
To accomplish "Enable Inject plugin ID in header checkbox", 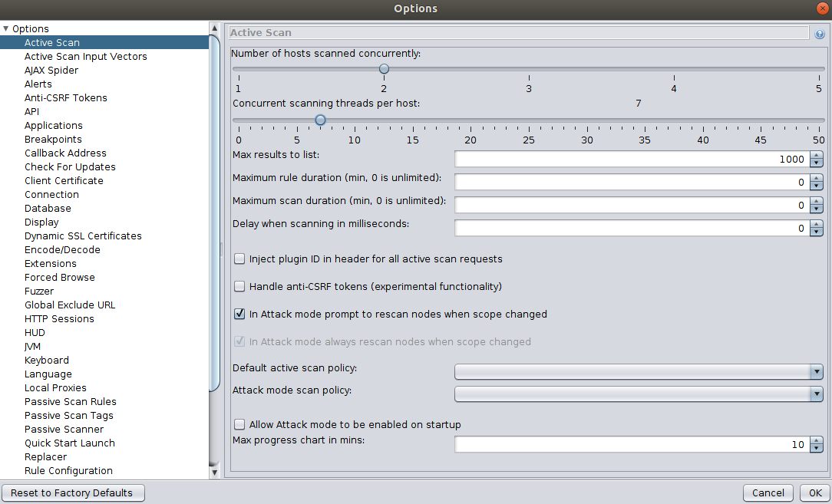I will [239, 259].
